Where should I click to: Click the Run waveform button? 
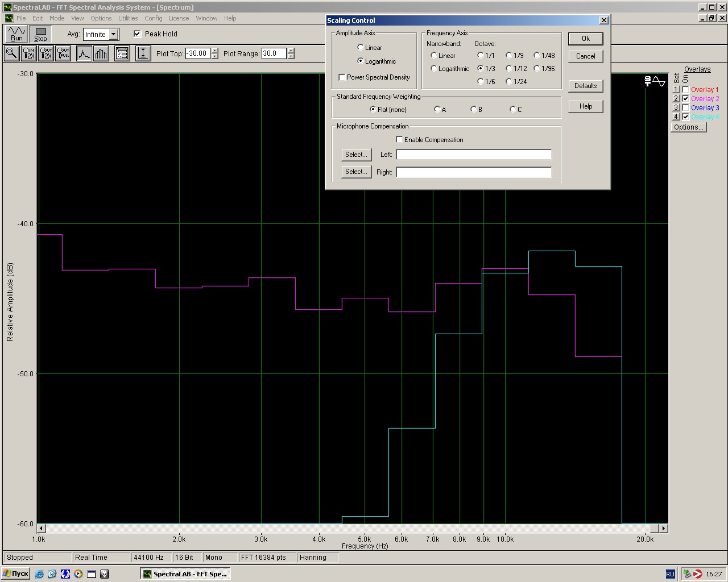[16, 34]
